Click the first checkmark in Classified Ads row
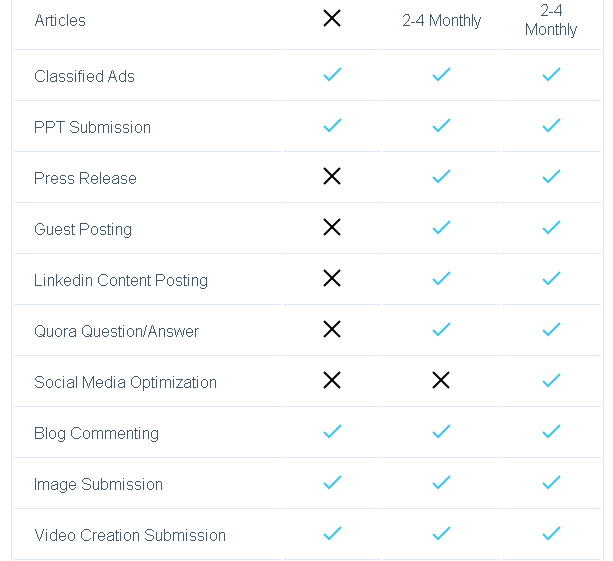This screenshot has height=561, width=613. 332,75
